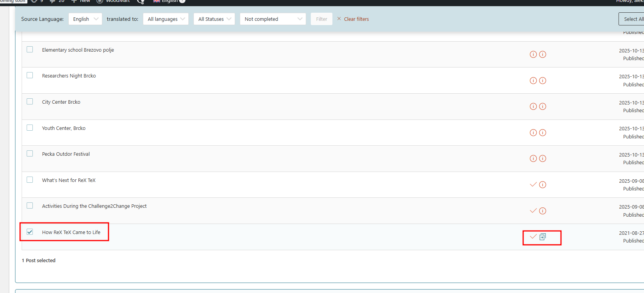Viewport: 644px width, 293px height.
Task: Click checkmark icon for What's Next for ReX TeX
Action: pyautogui.click(x=533, y=185)
